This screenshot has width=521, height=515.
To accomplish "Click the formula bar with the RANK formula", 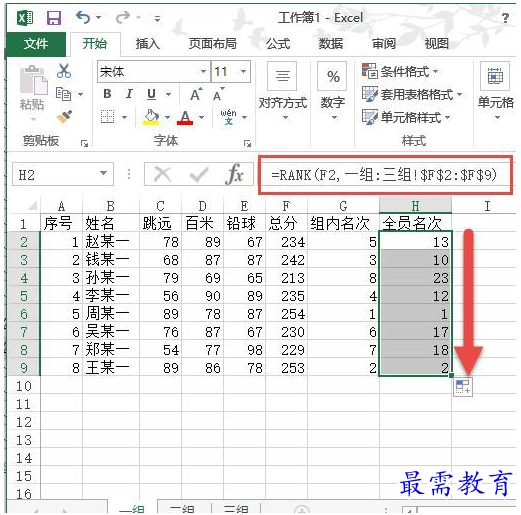I will click(385, 175).
